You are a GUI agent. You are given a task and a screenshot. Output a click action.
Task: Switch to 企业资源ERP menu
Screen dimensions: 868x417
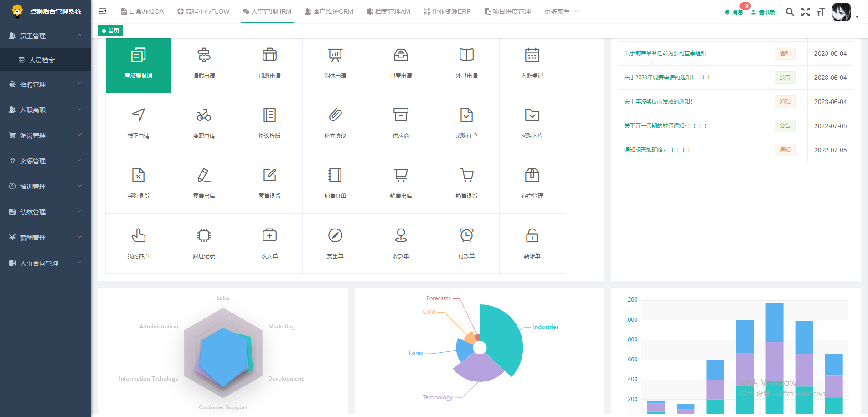pos(447,11)
